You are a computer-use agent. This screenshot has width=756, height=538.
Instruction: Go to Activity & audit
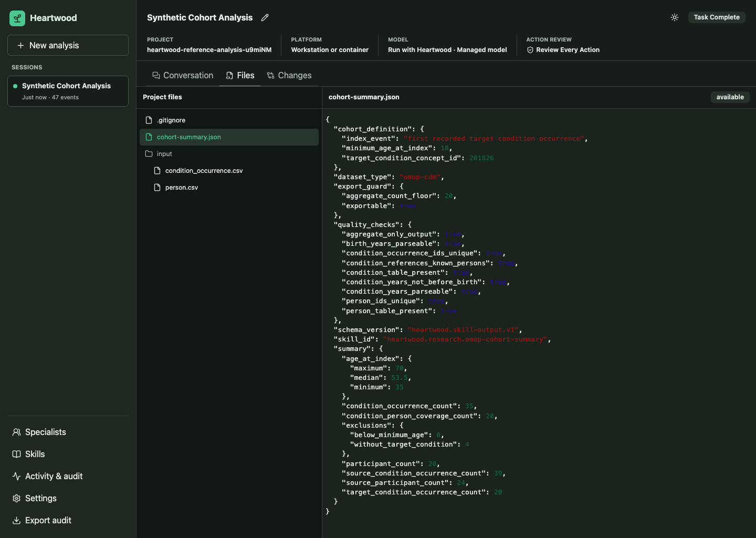point(68,476)
